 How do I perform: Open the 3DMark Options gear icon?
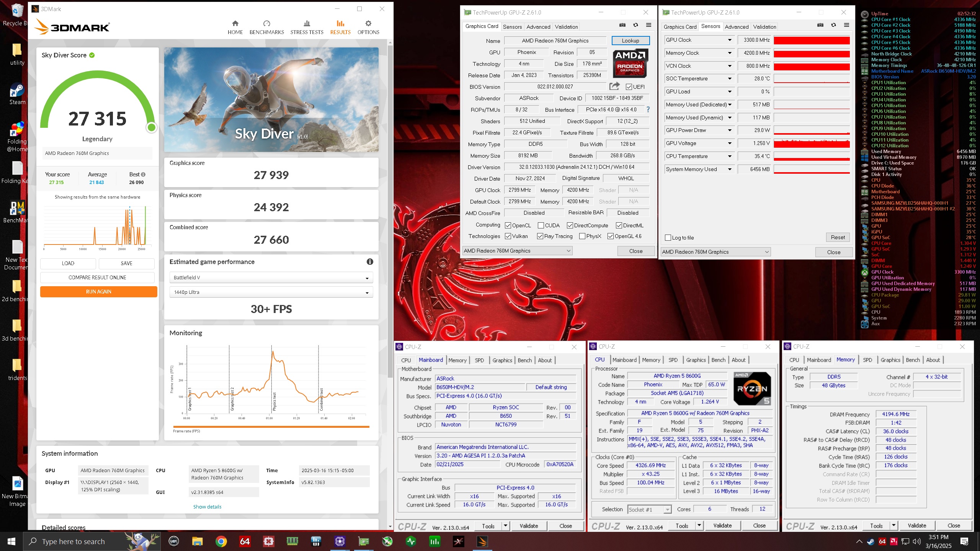pos(368,23)
